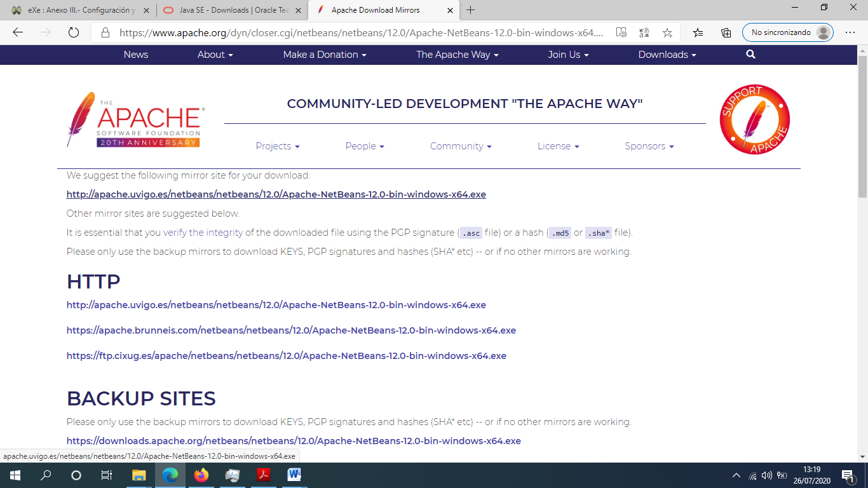Click the browser forward arrow
This screenshot has height=488, width=868.
click(x=46, y=32)
